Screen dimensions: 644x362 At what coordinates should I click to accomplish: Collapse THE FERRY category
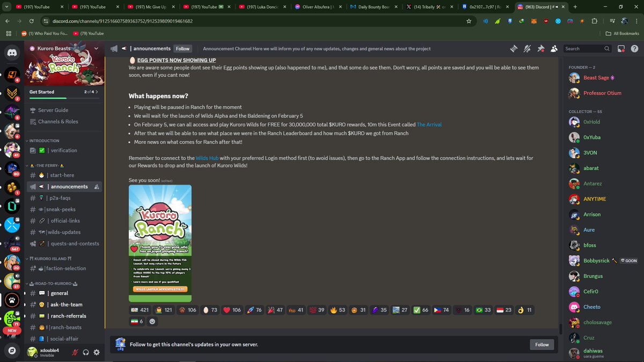pyautogui.click(x=47, y=165)
